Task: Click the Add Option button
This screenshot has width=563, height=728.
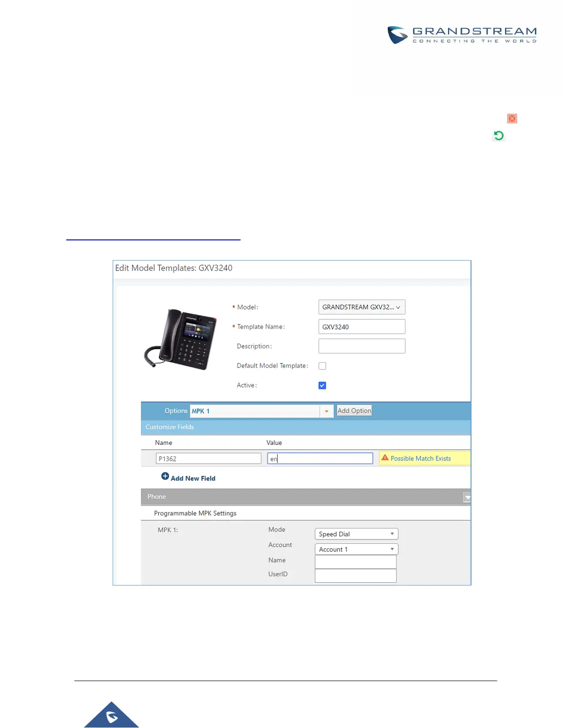Action: tap(354, 411)
